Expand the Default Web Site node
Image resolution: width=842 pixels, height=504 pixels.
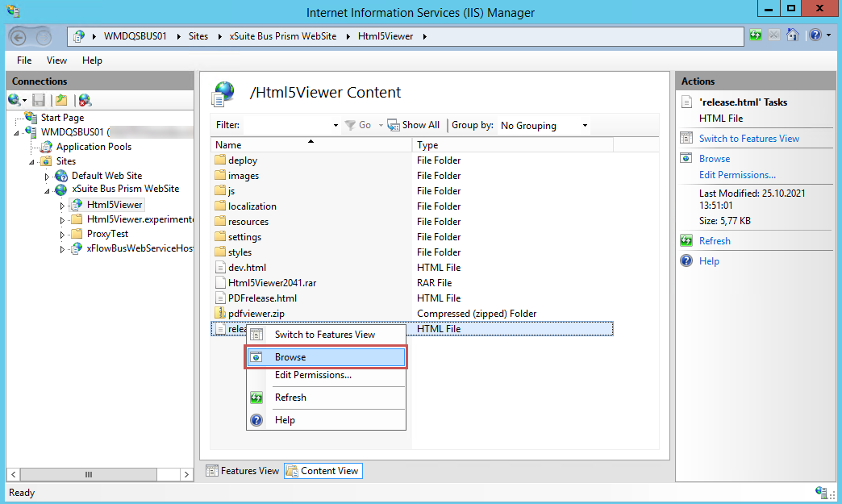click(x=48, y=177)
